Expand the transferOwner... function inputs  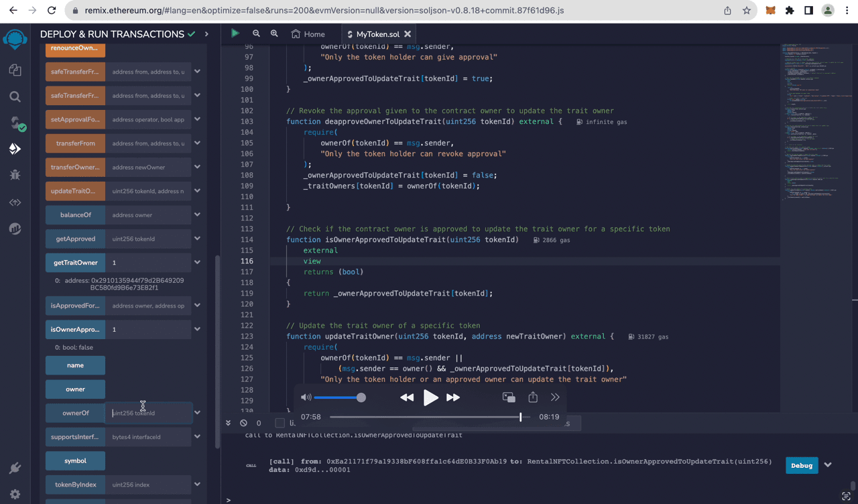point(197,167)
